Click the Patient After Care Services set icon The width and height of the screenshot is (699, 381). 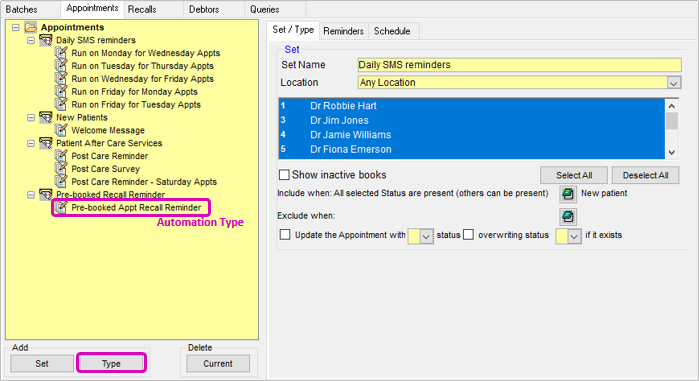pyautogui.click(x=45, y=143)
